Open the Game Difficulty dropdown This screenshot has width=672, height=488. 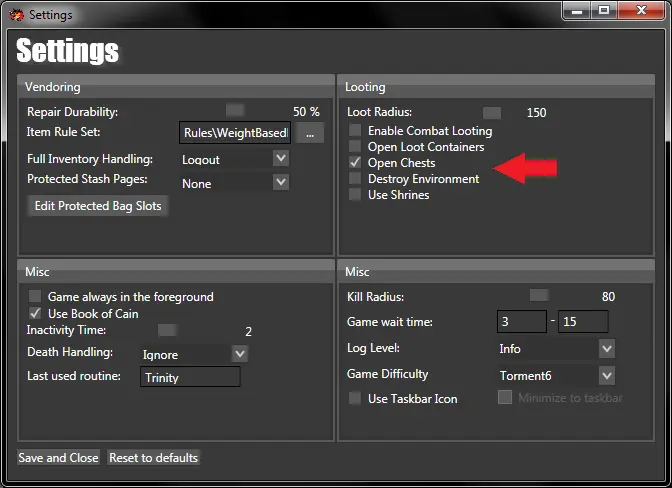coord(607,375)
